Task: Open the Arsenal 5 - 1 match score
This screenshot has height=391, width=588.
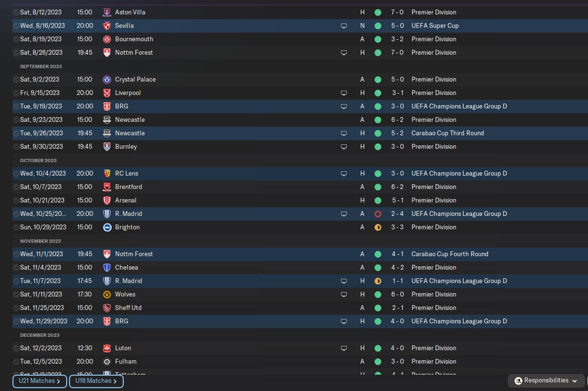Action: click(x=397, y=200)
